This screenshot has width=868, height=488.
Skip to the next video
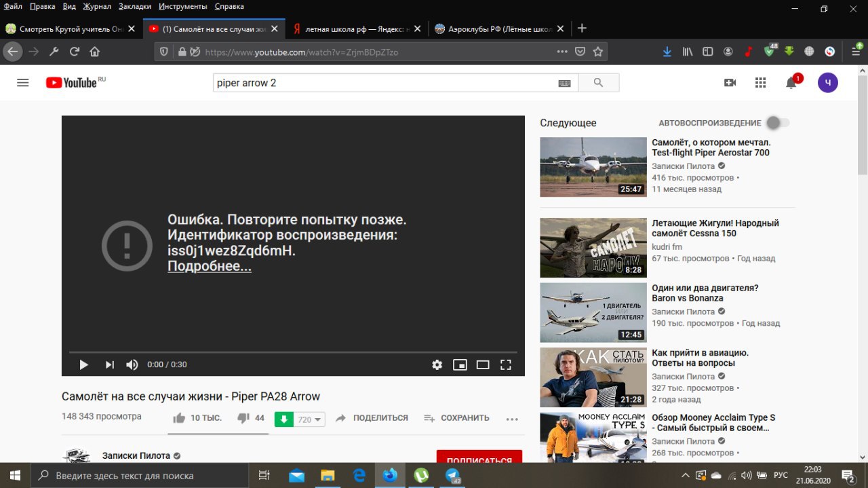(x=109, y=364)
